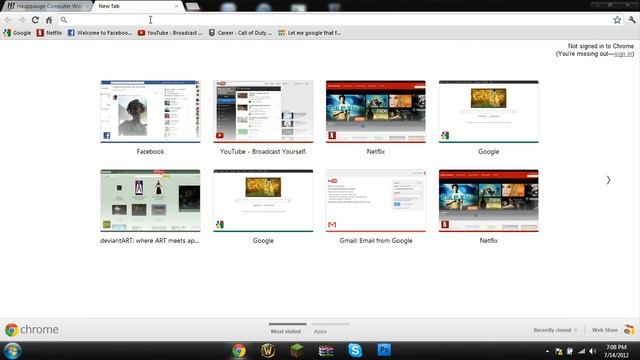Open WinRAR from the taskbar

[326, 351]
